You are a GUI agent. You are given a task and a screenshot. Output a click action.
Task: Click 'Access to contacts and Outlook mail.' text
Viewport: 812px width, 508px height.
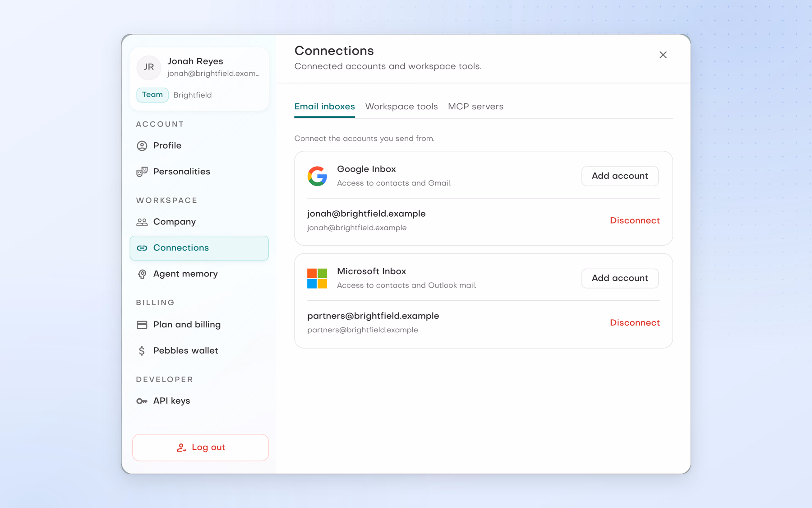(406, 285)
